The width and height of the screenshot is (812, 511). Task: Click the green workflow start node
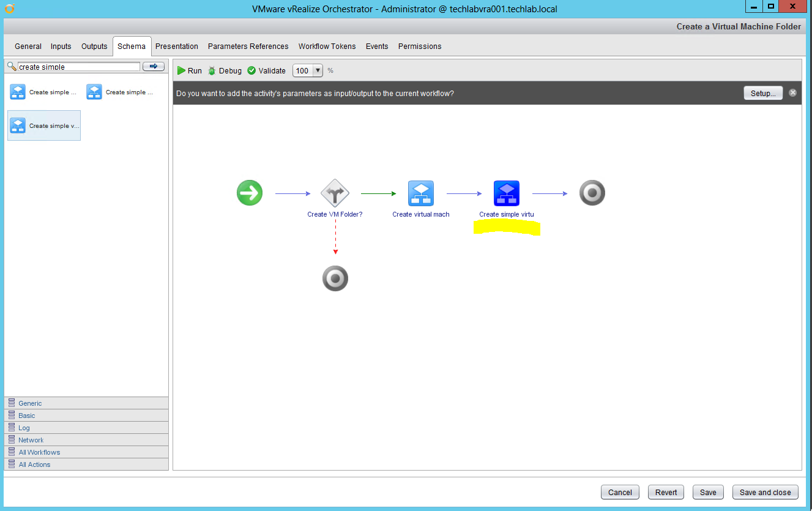(x=250, y=193)
